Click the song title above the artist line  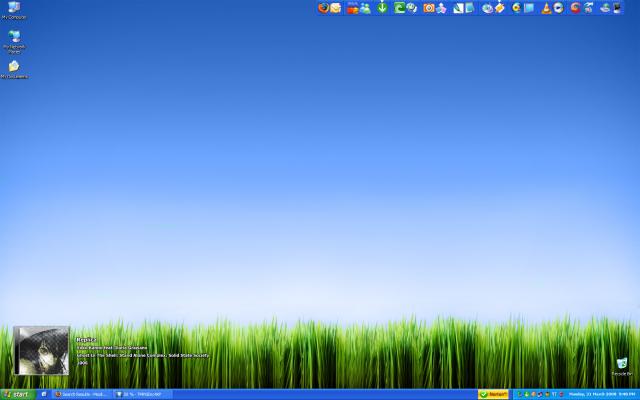[x=86, y=340]
